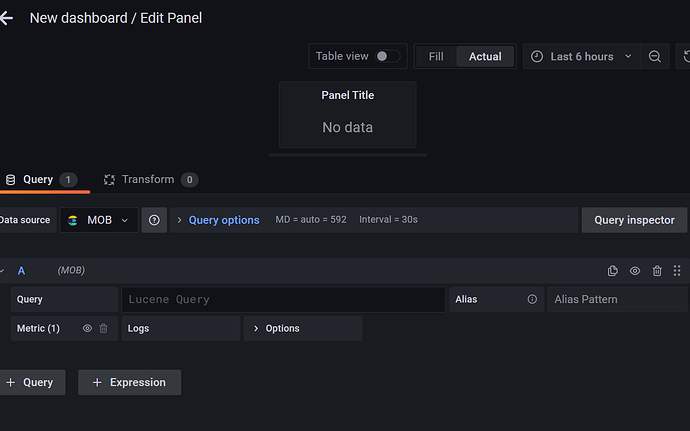
Task: Go back using the arrow icon
Action: [x=6, y=18]
